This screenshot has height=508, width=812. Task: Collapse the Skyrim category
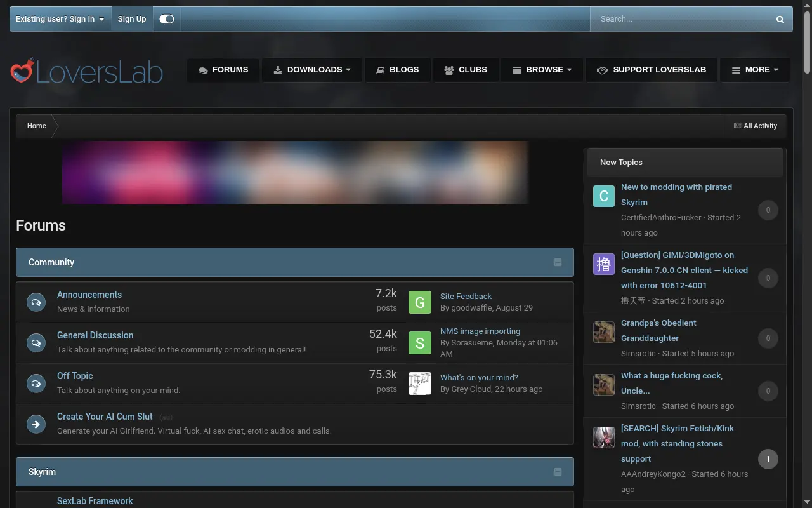(558, 472)
